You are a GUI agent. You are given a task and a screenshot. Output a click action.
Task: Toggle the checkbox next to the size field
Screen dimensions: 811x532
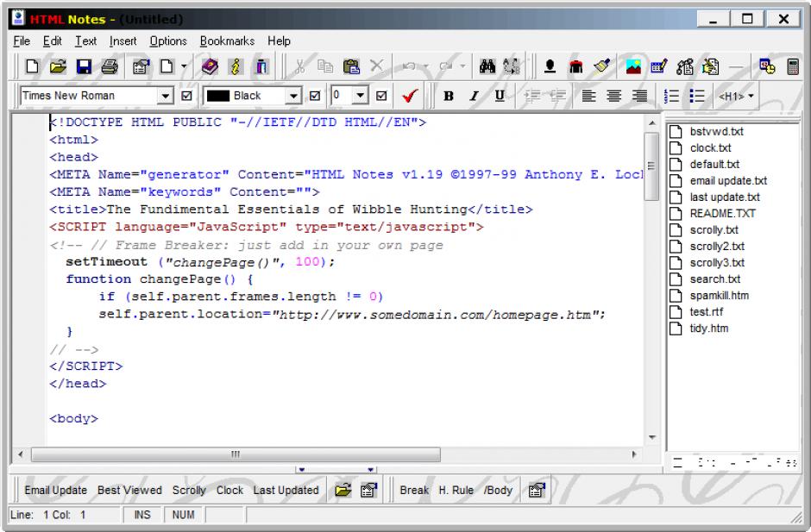[381, 96]
